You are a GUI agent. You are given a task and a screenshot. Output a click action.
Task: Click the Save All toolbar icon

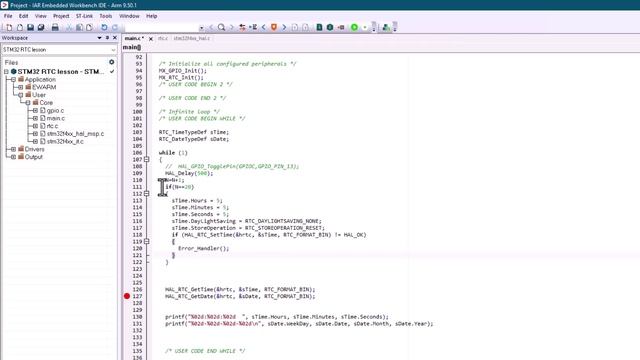click(41, 27)
